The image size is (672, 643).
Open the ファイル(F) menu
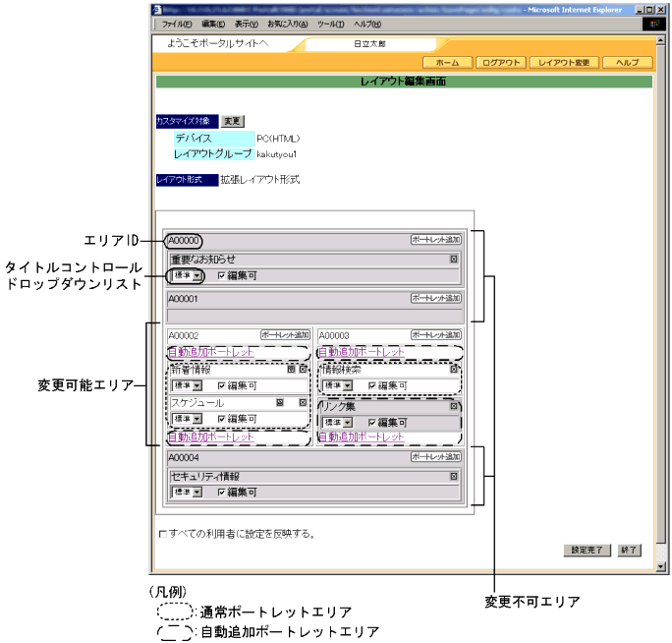point(177,24)
